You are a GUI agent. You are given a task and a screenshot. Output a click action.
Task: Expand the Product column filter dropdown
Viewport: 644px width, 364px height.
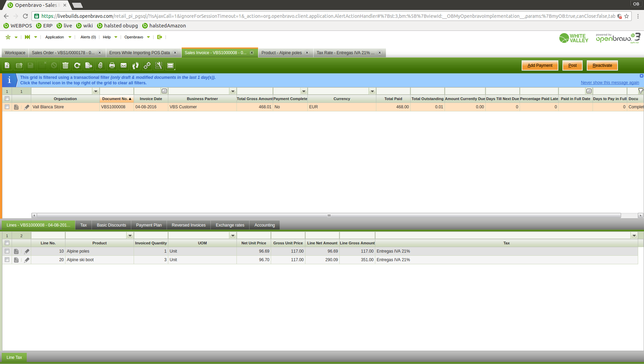130,235
